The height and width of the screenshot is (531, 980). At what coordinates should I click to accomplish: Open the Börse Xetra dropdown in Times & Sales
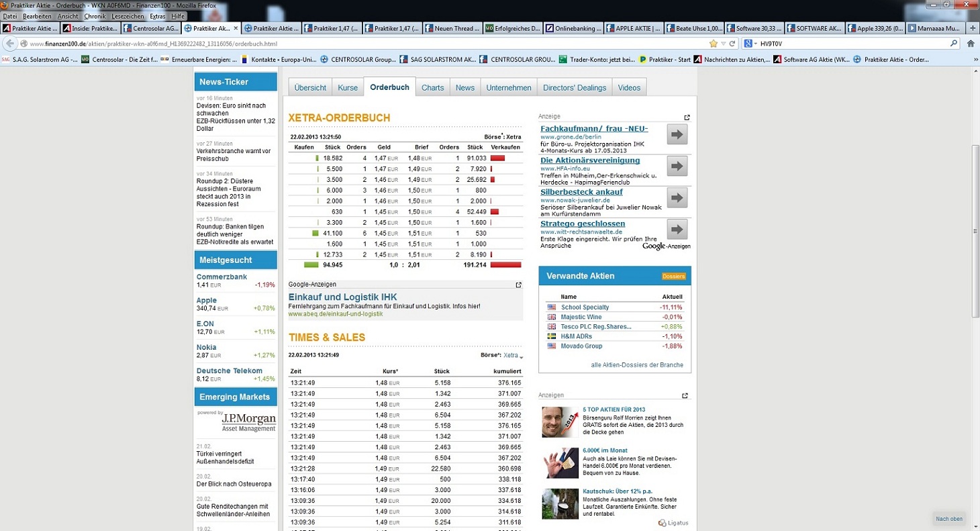(513, 355)
